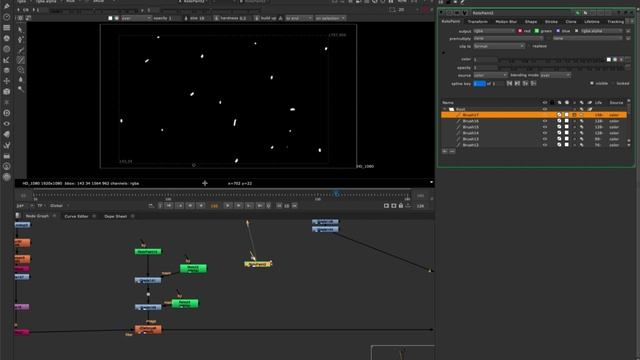
Task: Select the yellow node in node graph
Action: [x=258, y=264]
